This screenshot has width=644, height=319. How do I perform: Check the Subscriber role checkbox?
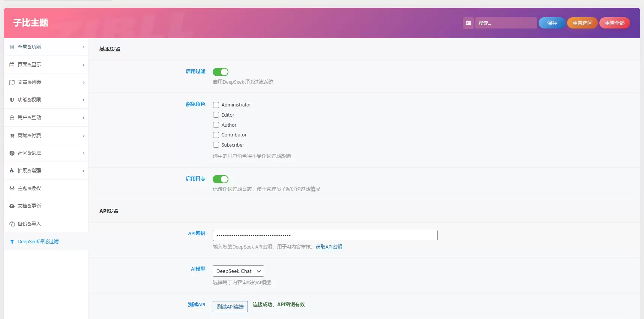click(216, 145)
